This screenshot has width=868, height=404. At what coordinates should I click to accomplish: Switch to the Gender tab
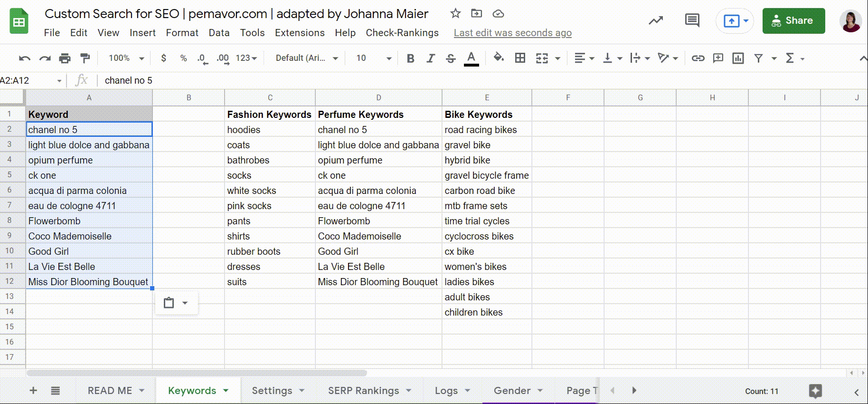512,391
